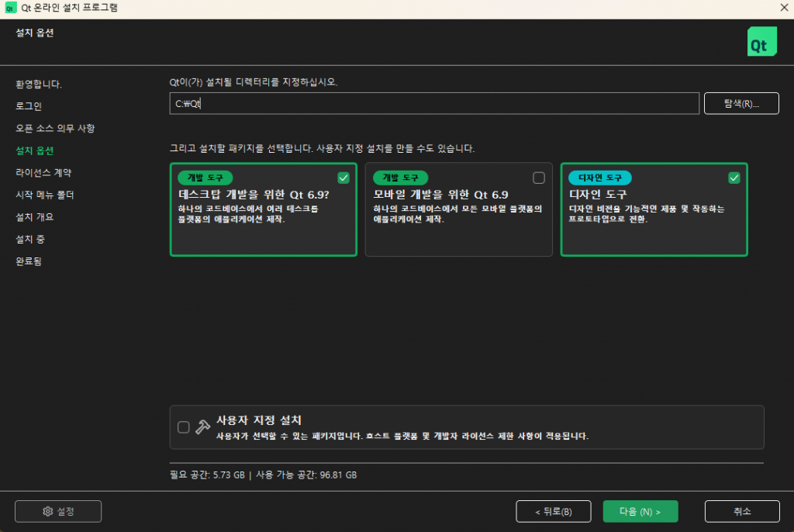
Task: Click the installation directory path field
Action: click(x=434, y=104)
